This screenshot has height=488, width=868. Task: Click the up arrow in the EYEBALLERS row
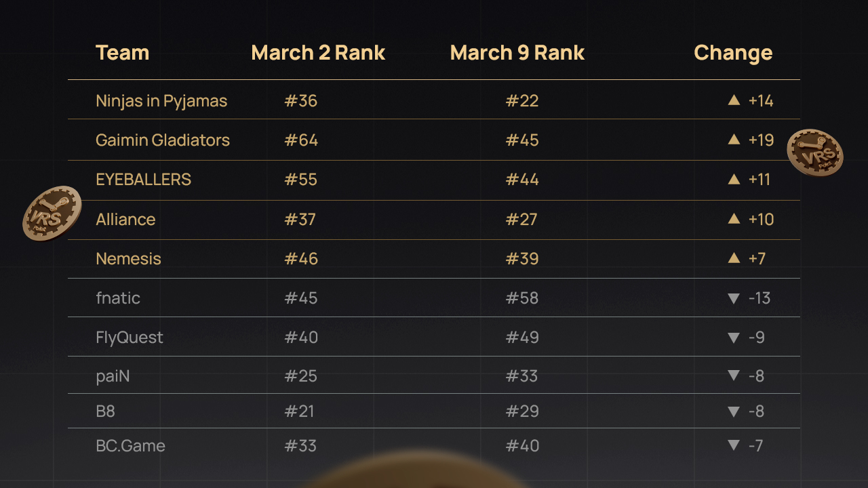(x=733, y=179)
